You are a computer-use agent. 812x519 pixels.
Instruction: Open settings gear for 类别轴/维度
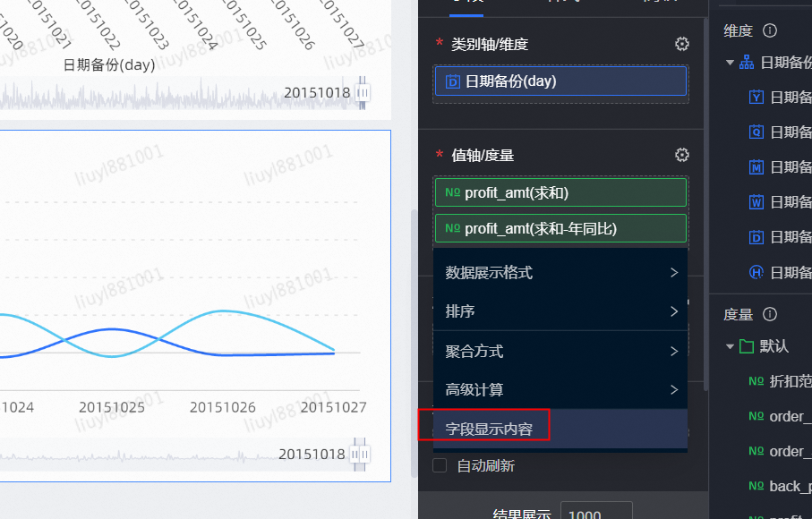tap(682, 44)
